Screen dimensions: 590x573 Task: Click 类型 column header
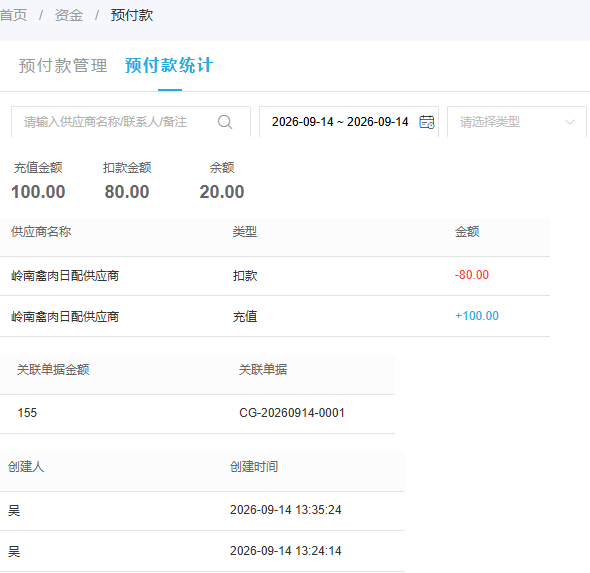245,231
